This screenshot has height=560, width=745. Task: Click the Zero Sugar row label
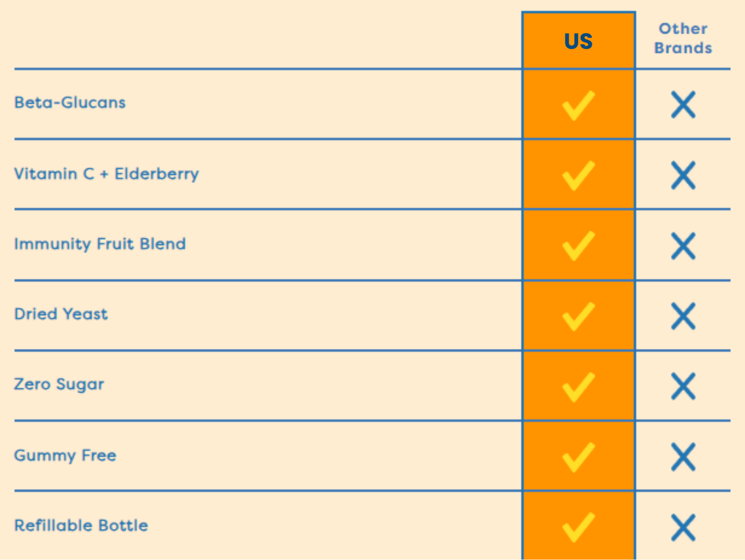[x=59, y=384]
